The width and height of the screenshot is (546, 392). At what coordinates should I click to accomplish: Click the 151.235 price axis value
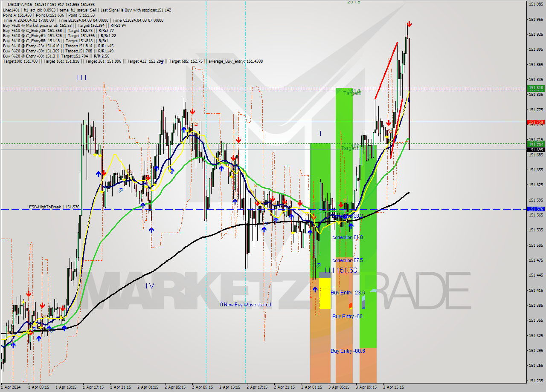tap(535, 380)
